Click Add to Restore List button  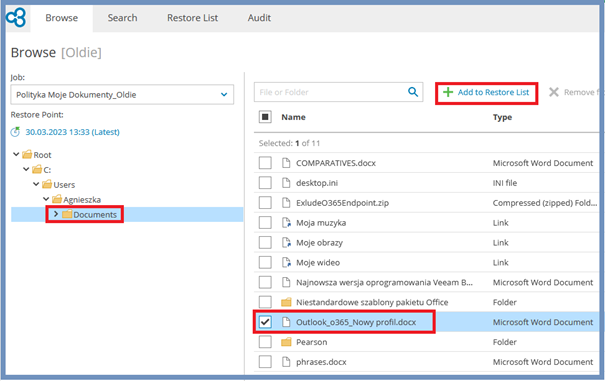pos(486,92)
